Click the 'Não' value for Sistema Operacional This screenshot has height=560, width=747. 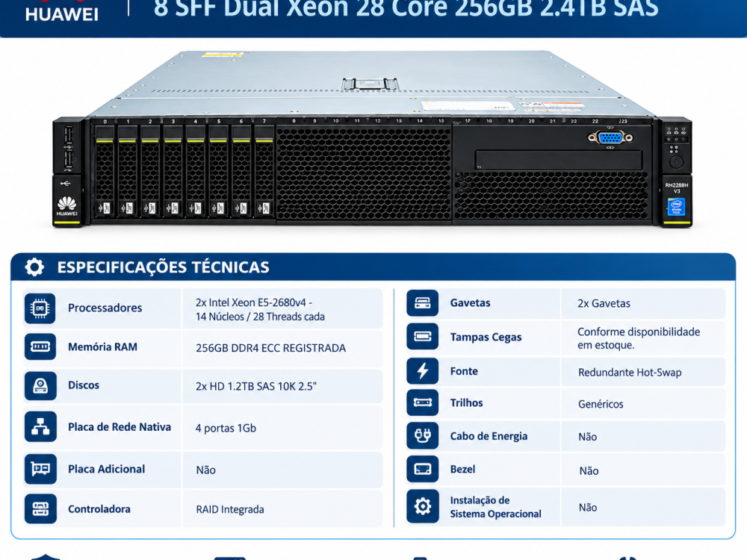tap(588, 508)
